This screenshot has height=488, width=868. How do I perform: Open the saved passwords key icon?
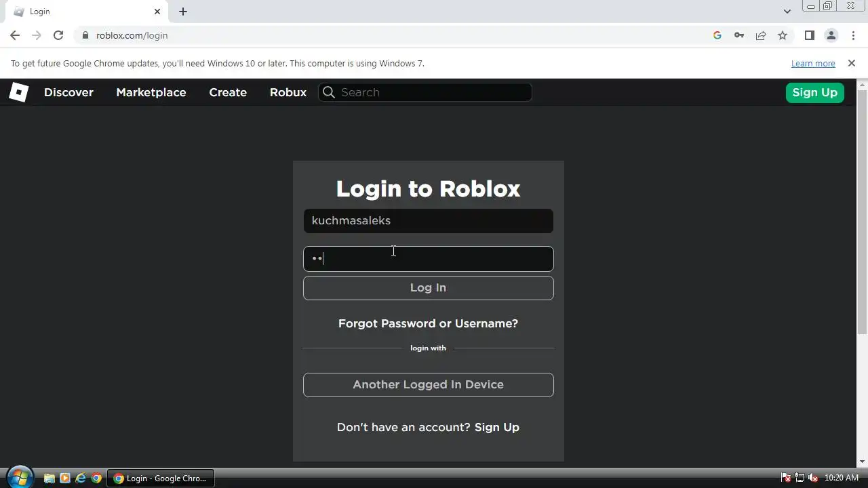739,35
